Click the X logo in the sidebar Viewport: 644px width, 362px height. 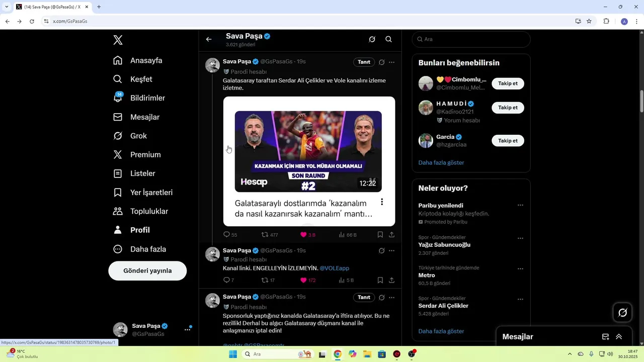[118, 40]
